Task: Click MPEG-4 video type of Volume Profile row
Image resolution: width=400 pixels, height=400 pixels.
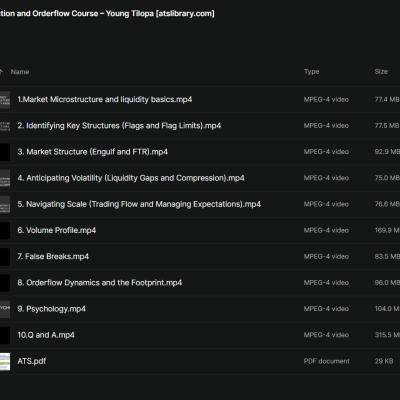Action: point(326,230)
